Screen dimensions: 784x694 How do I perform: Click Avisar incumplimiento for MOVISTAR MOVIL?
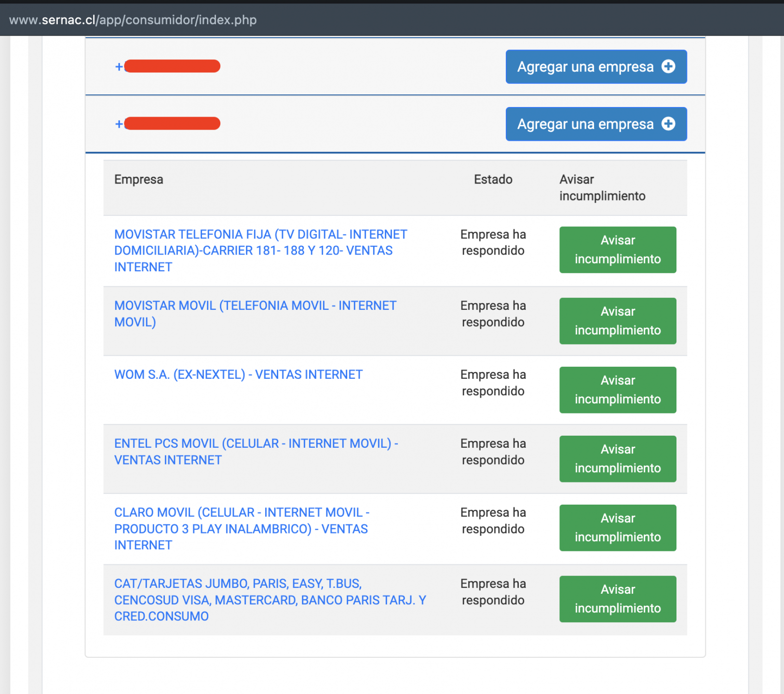[x=617, y=321]
